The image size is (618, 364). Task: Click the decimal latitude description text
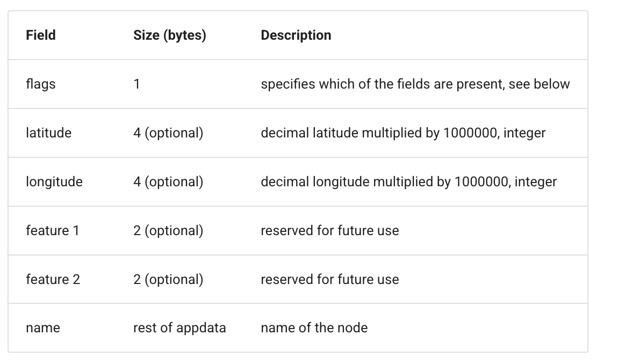(x=403, y=133)
